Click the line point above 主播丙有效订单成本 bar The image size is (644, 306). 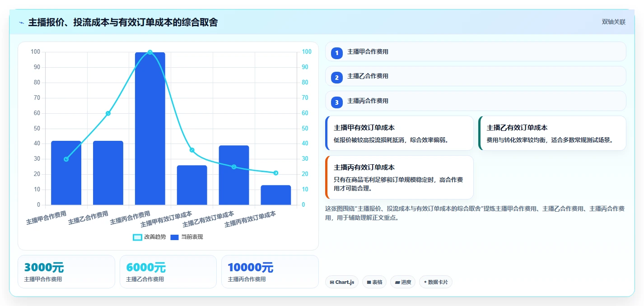tap(276, 173)
